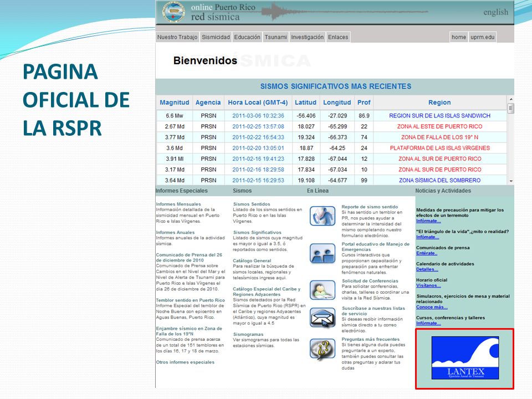Open the 2011-02-16 19:41:23 event link
This screenshot has height=399, width=532.
pos(258,159)
